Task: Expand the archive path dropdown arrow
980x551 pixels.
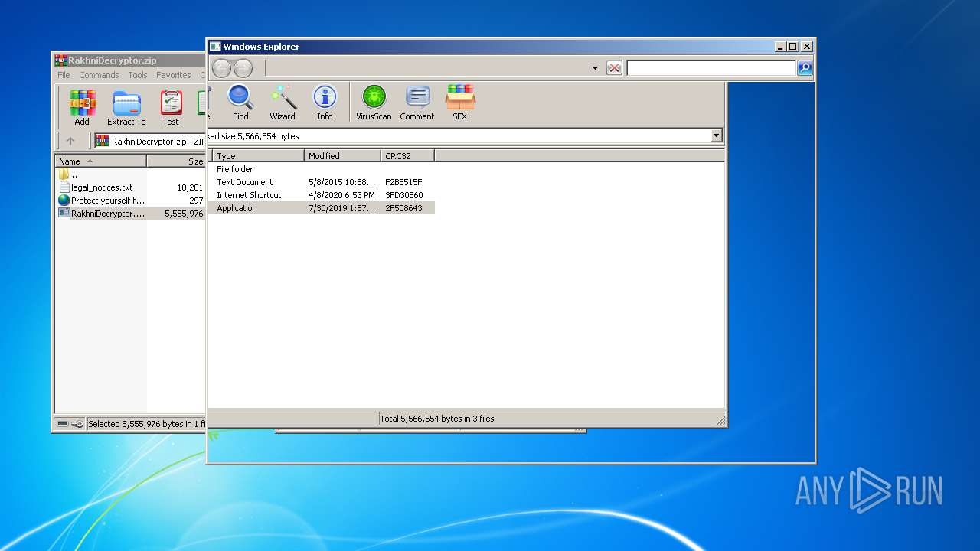Action: (x=717, y=136)
